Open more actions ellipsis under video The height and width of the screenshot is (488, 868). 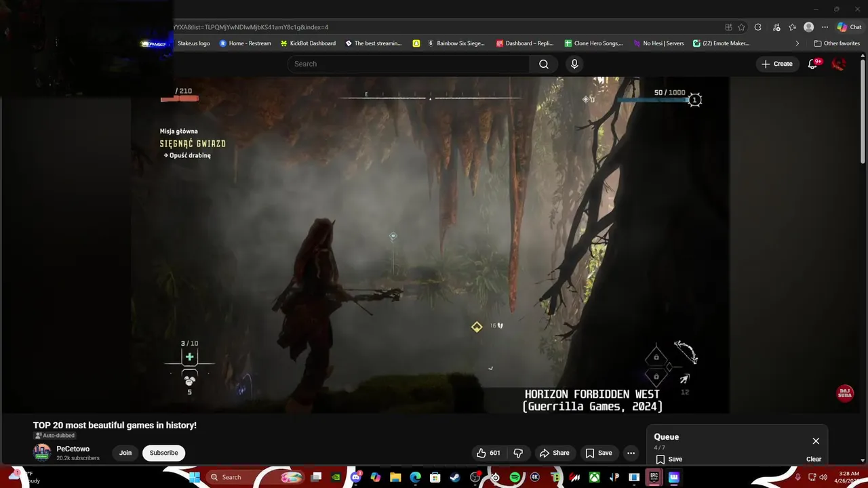click(631, 453)
